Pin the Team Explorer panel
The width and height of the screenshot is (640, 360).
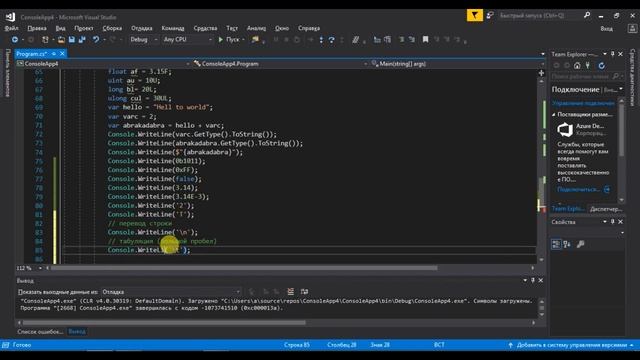(x=613, y=54)
